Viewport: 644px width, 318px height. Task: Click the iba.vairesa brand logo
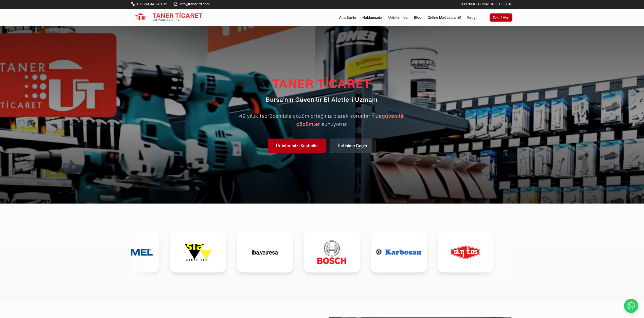[265, 252]
